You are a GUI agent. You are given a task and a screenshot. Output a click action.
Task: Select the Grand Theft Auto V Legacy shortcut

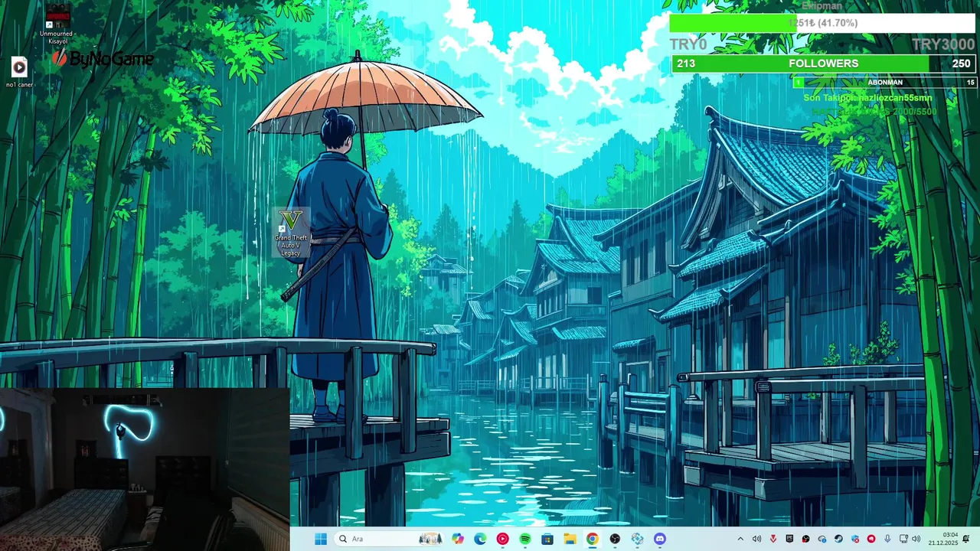[x=291, y=233]
